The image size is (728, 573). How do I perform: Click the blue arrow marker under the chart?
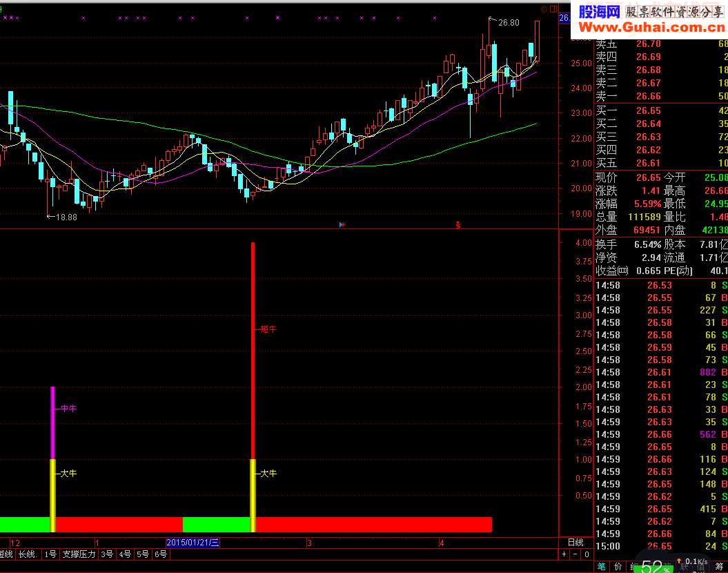point(342,225)
